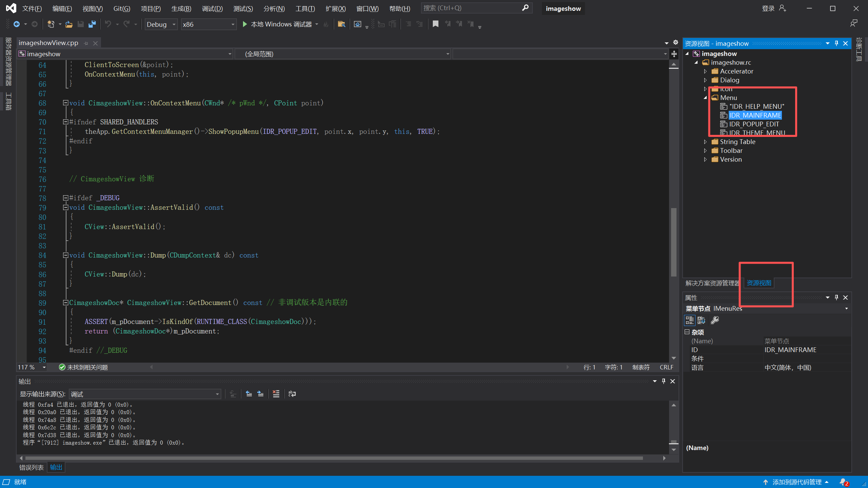Viewport: 868px width, 488px height.
Task: Click the Visual Studio logo icon
Action: 11,8
